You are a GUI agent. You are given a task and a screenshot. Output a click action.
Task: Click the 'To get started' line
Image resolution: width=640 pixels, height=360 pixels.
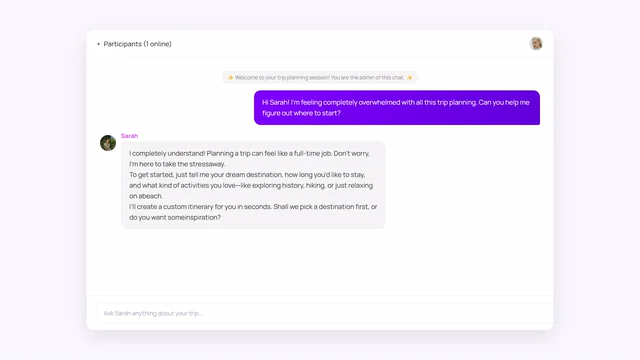pos(247,175)
